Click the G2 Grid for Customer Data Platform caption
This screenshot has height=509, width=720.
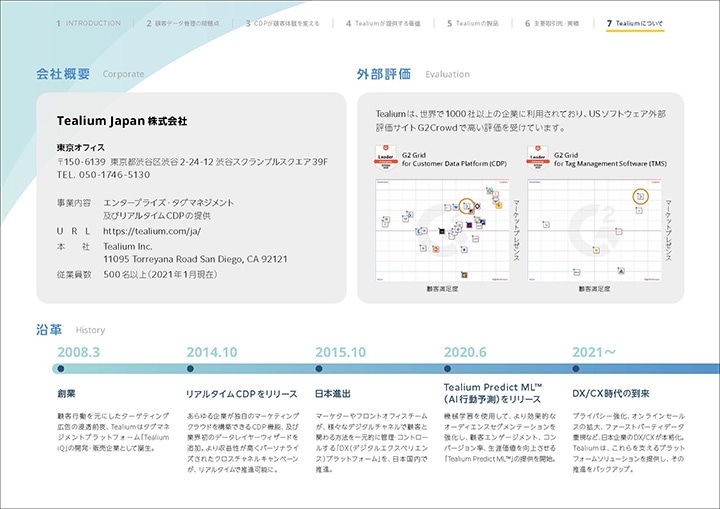454,159
